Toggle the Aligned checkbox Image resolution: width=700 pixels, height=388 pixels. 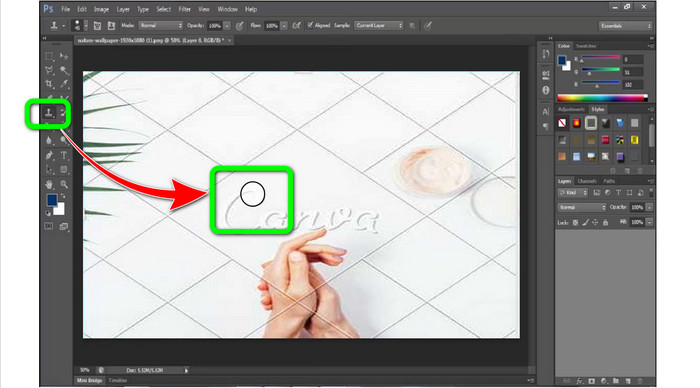310,25
